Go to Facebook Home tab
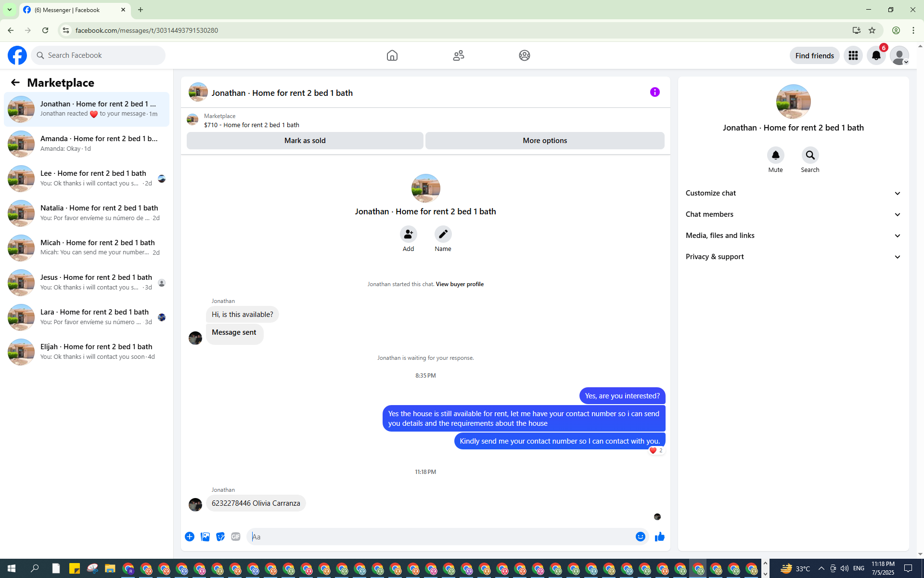Image resolution: width=924 pixels, height=578 pixels. point(392,55)
